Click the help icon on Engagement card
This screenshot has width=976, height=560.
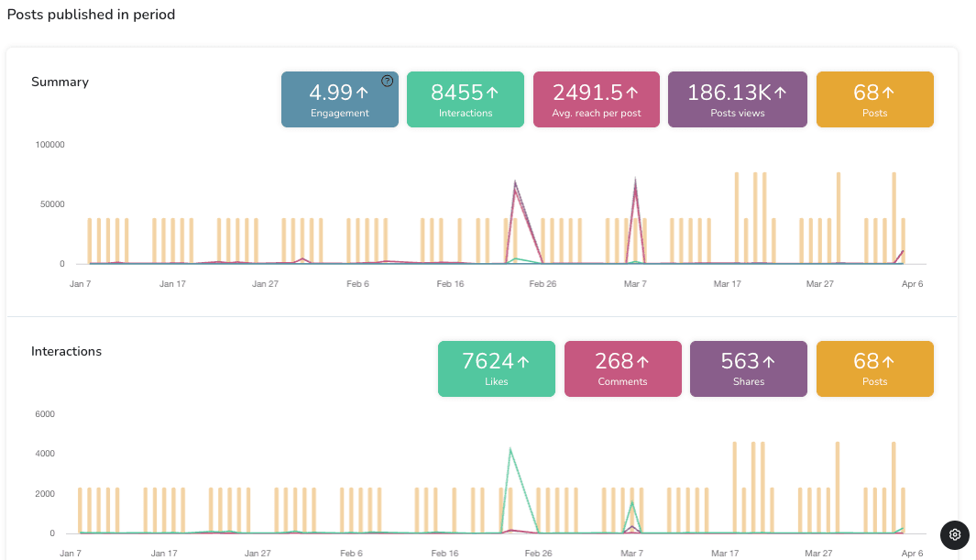click(x=387, y=81)
